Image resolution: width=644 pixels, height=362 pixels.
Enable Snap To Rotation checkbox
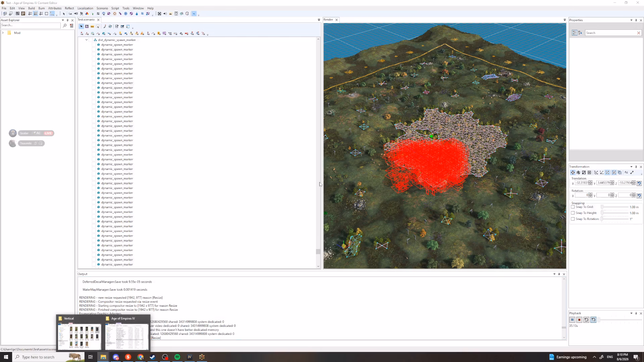[x=573, y=219]
